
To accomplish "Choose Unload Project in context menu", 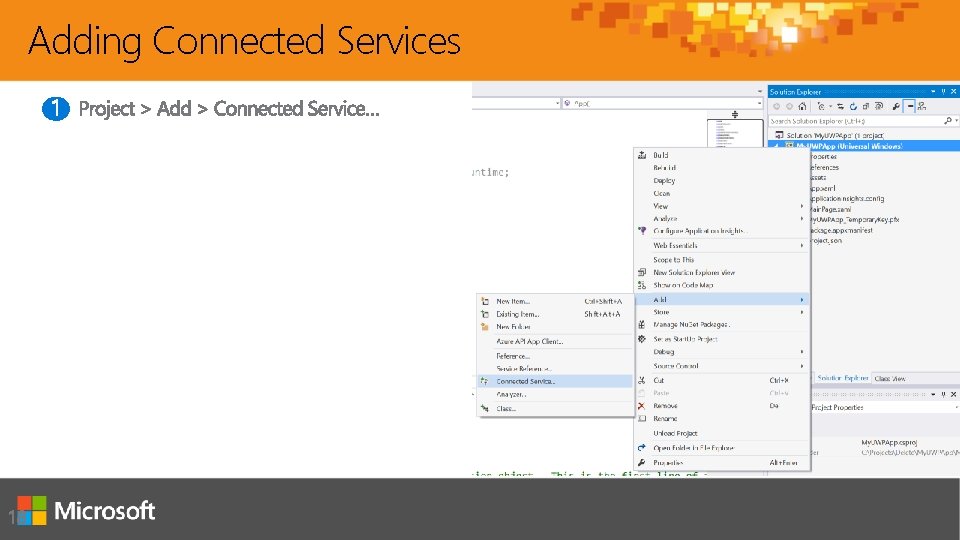I will pos(675,433).
